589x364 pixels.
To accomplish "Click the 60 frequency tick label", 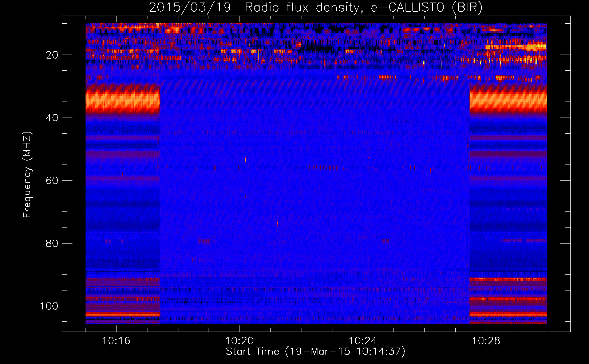I will pyautogui.click(x=52, y=181).
